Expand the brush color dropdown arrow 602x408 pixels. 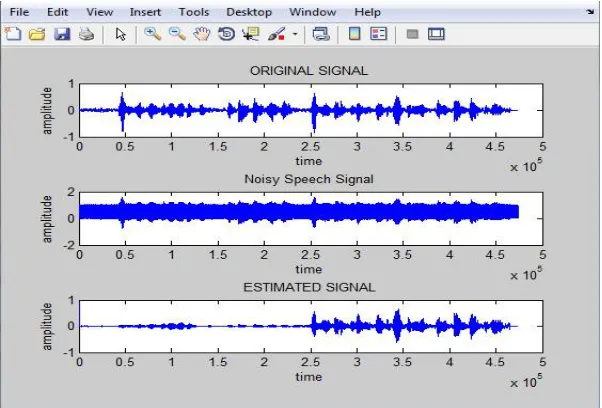click(x=295, y=34)
